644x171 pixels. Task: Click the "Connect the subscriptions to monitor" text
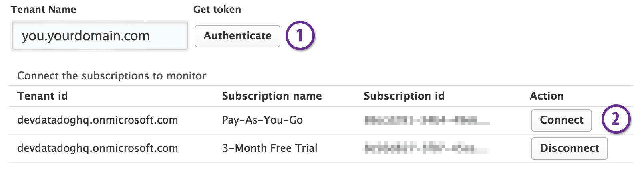(x=111, y=76)
